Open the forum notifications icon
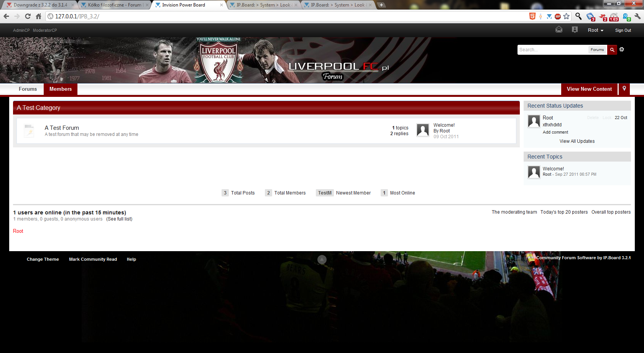Image resolution: width=644 pixels, height=353 pixels. coord(575,29)
